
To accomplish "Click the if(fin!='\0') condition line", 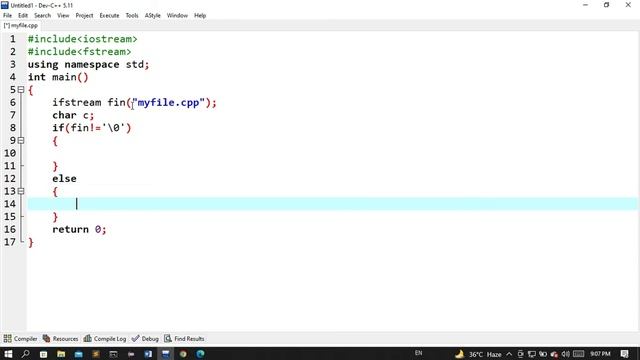I will point(92,128).
